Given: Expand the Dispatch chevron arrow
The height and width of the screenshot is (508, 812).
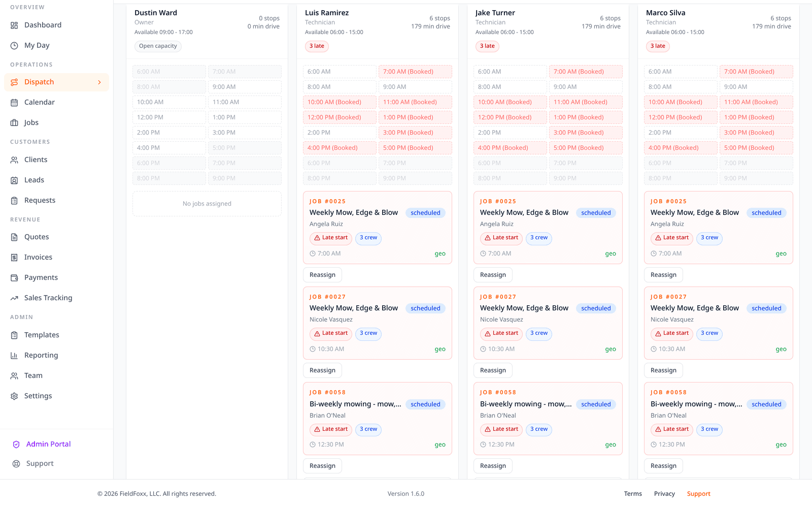Looking at the screenshot, I should [99, 82].
